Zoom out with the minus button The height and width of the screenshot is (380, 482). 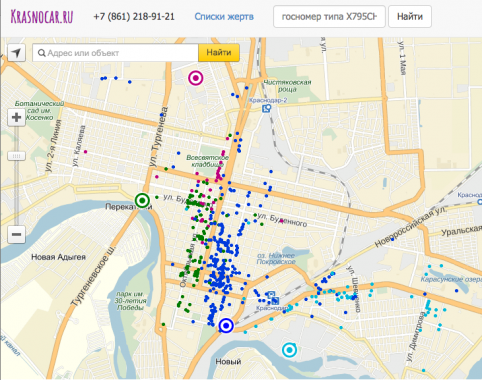point(16,234)
